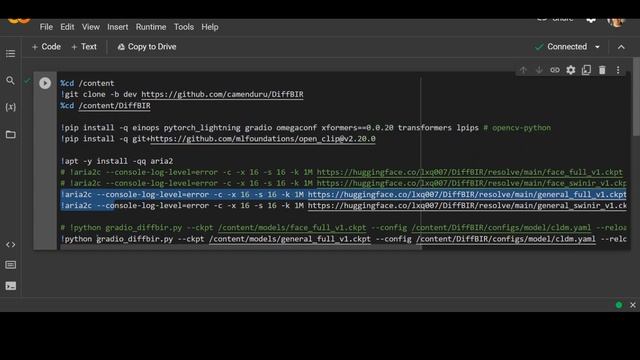Viewport: 640px width, 360px height.
Task: Open the Help menu
Action: coord(210,27)
